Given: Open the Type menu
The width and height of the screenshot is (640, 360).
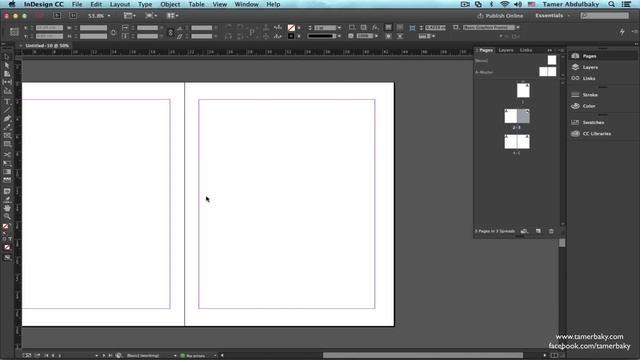Looking at the screenshot, I should click(145, 4).
